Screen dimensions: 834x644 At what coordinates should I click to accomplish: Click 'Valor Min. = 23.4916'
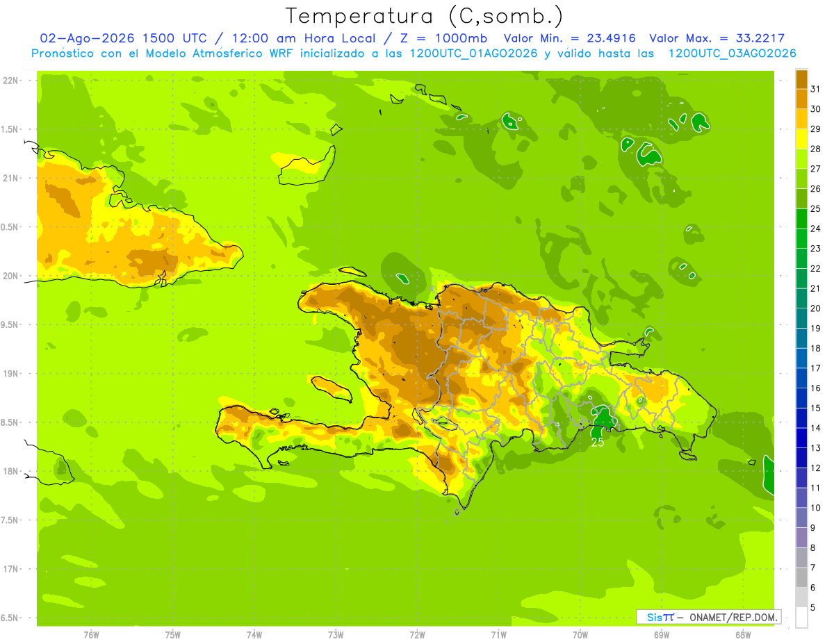point(569,38)
